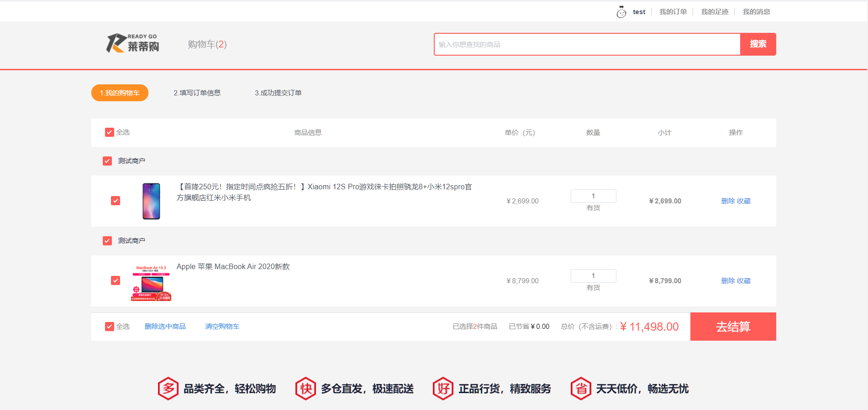Screen dimensions: 868x410
Task: Open the Xiaomi phone product thumbnail
Action: (151, 201)
